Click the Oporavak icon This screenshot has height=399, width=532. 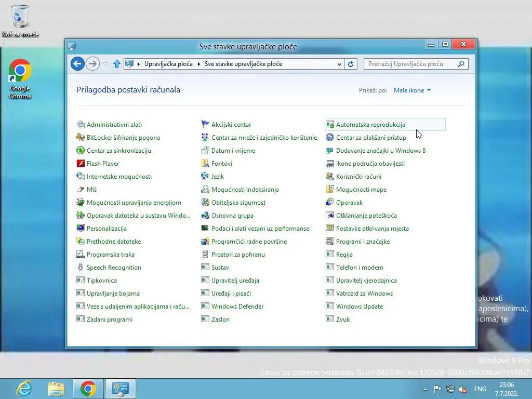pos(330,203)
